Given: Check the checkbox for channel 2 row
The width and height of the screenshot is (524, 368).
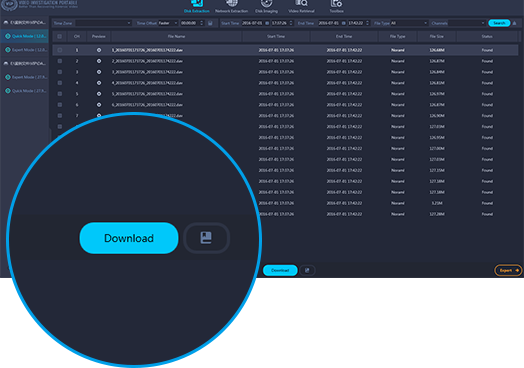Looking at the screenshot, I should tap(59, 61).
